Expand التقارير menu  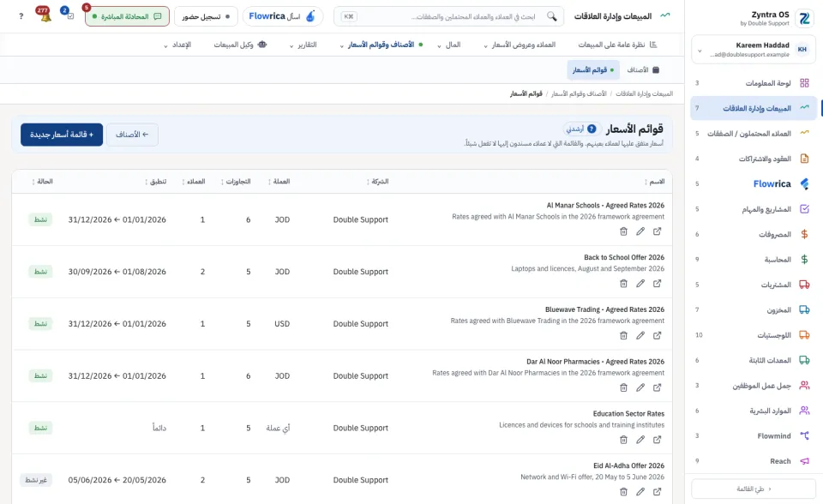(x=303, y=45)
